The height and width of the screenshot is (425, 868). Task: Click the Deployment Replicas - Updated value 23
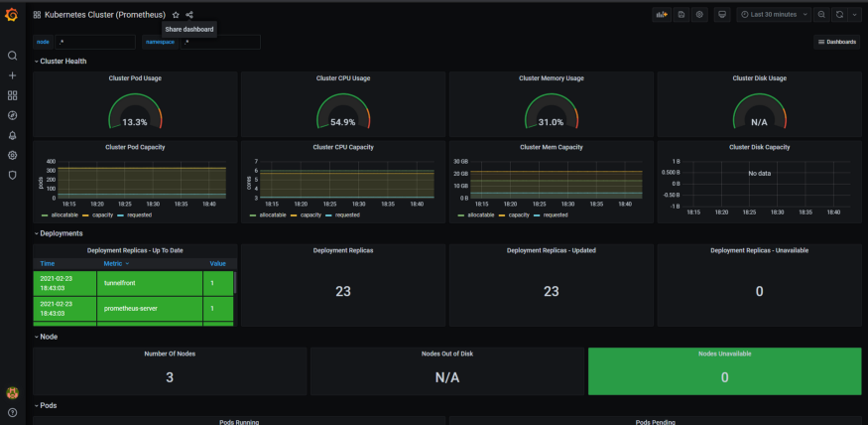pos(552,292)
